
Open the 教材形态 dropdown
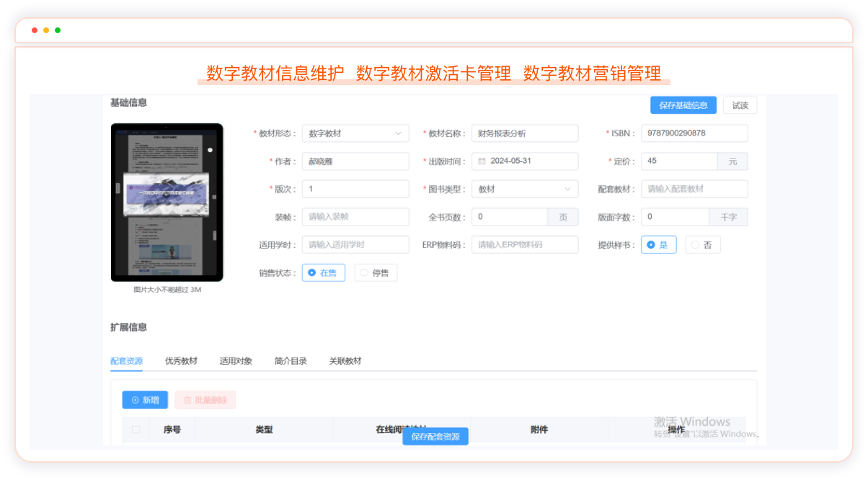[x=355, y=133]
